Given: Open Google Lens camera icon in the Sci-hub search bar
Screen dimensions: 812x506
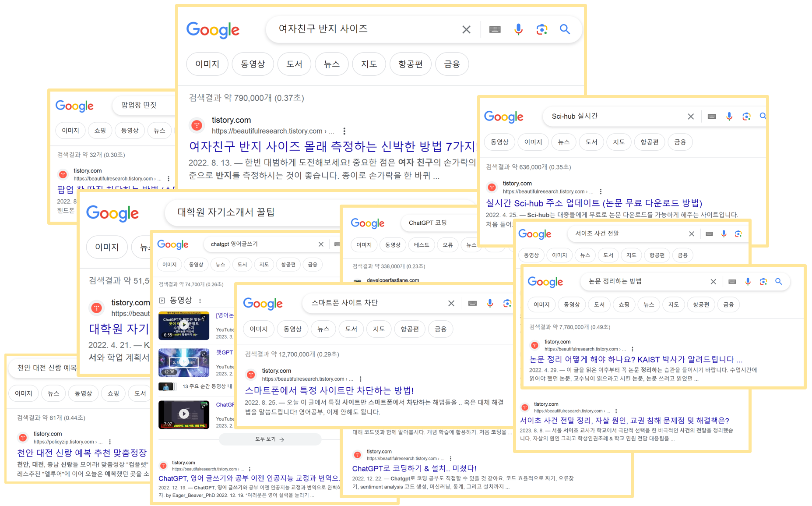Looking at the screenshot, I should [746, 116].
